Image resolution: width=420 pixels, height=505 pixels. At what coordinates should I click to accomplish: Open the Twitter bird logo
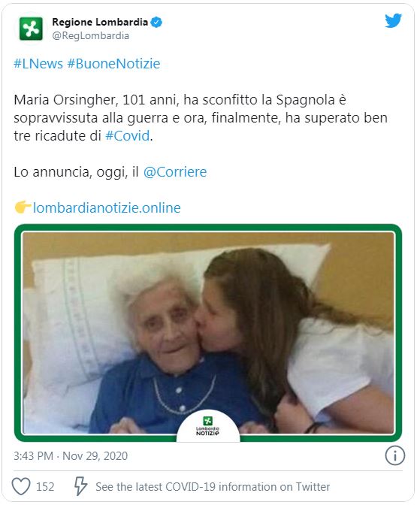click(393, 20)
